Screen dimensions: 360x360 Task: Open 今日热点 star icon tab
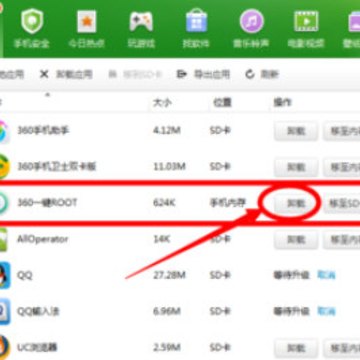(87, 22)
